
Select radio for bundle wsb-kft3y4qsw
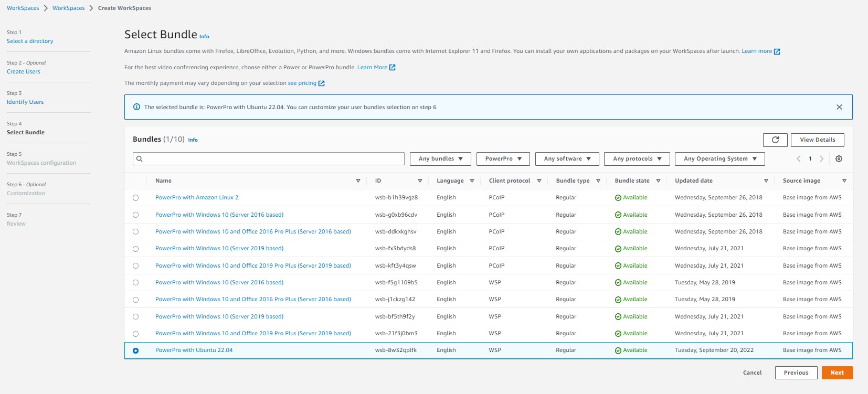[135, 265]
